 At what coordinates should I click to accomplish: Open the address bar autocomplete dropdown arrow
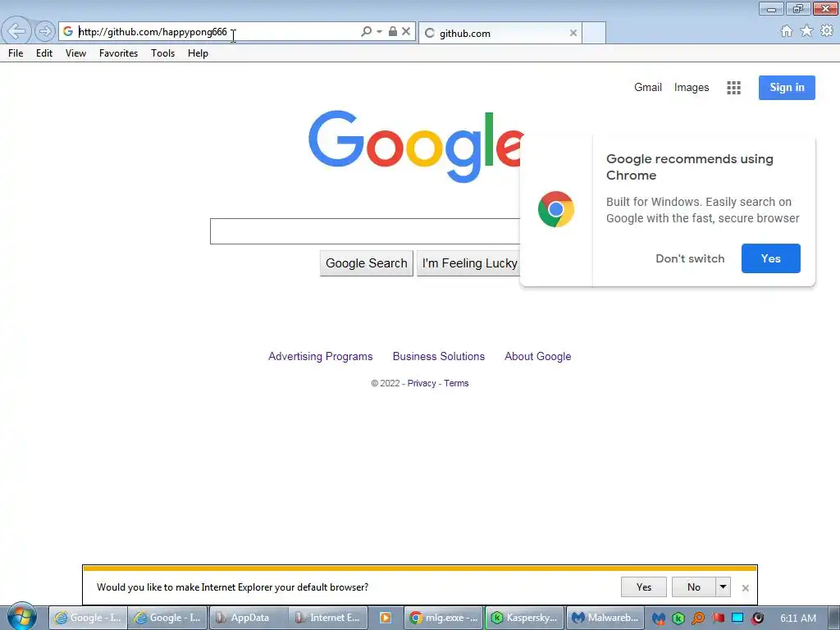pos(379,32)
